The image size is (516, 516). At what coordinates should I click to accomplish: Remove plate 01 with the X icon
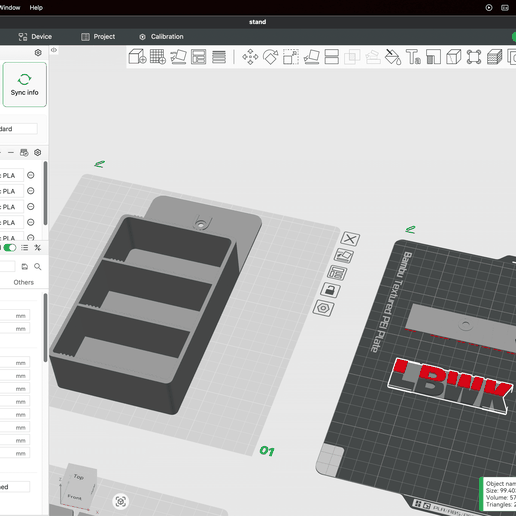pos(350,239)
